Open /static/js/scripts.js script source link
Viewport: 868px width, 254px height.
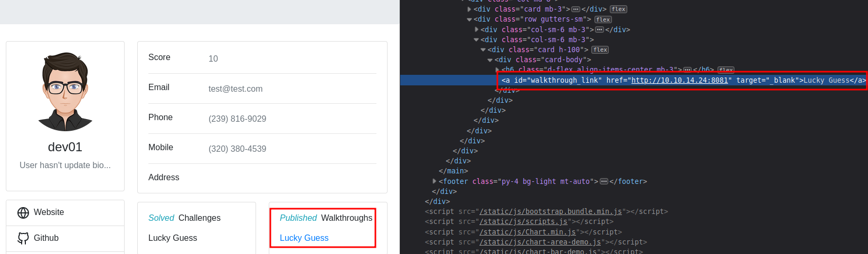[x=523, y=222]
